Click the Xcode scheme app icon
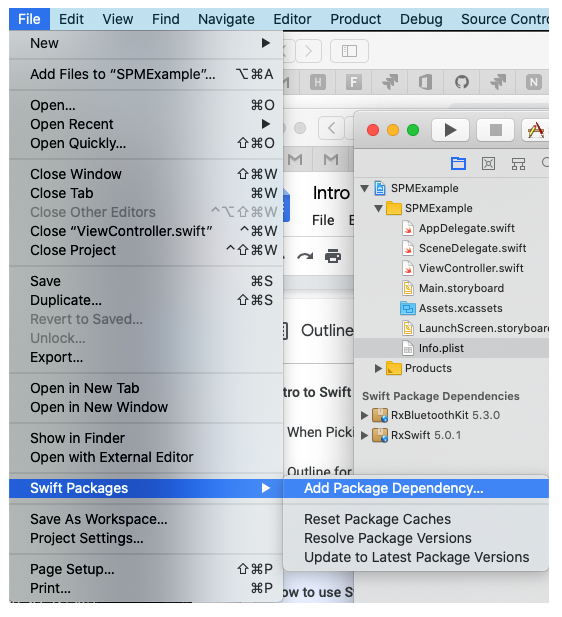Viewport: 562px width, 617px height. coord(536,130)
